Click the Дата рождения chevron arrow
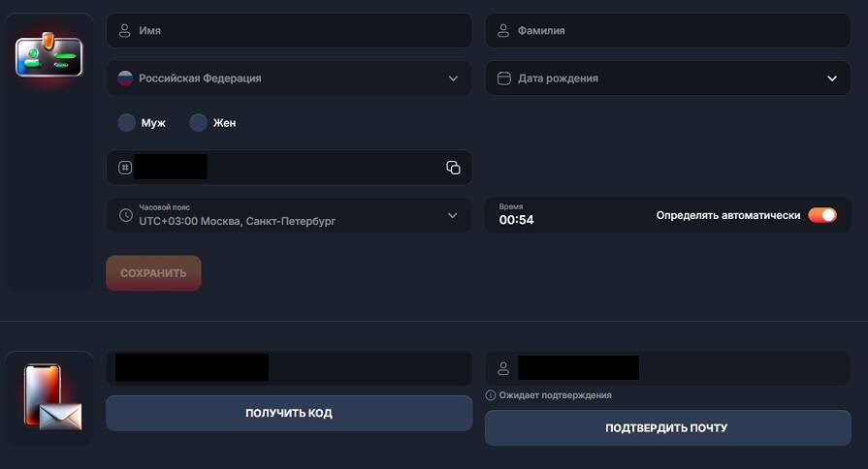Image resolution: width=868 pixels, height=469 pixels. tap(831, 78)
